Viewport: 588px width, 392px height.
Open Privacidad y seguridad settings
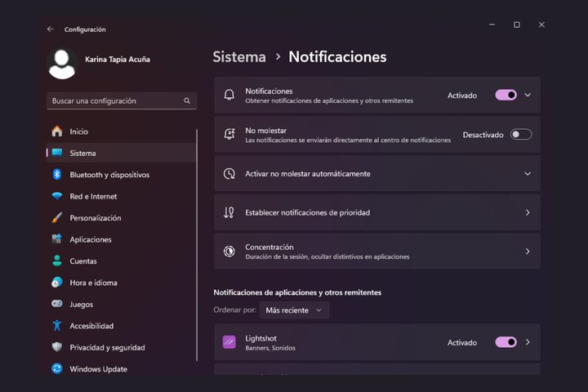point(107,347)
